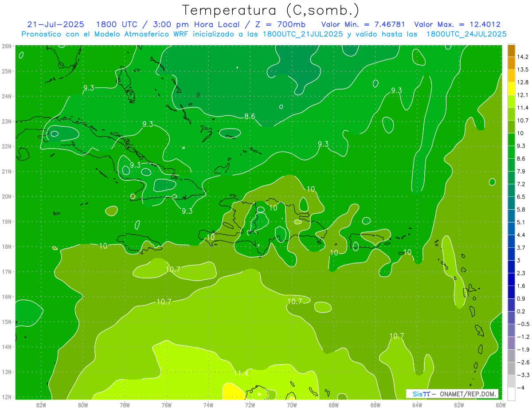
Task: Click the 15N latitude label
Action: click(x=7, y=321)
